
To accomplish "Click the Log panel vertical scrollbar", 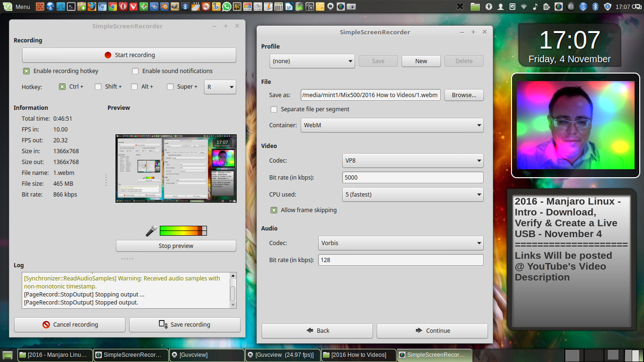I will coord(233,291).
